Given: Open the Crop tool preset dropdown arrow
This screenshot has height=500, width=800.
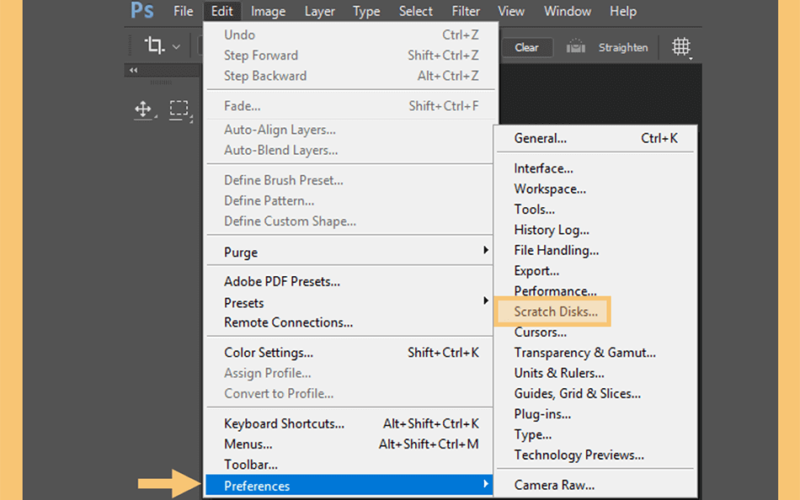Looking at the screenshot, I should pos(176,47).
